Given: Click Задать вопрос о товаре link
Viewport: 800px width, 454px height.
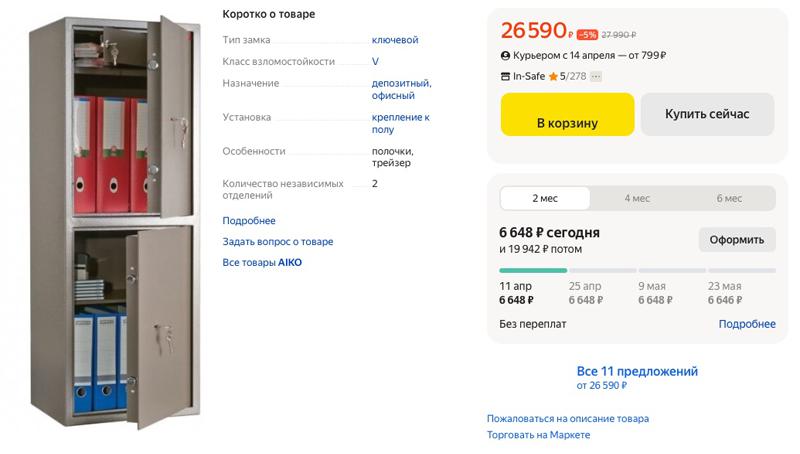Looking at the screenshot, I should [x=278, y=242].
